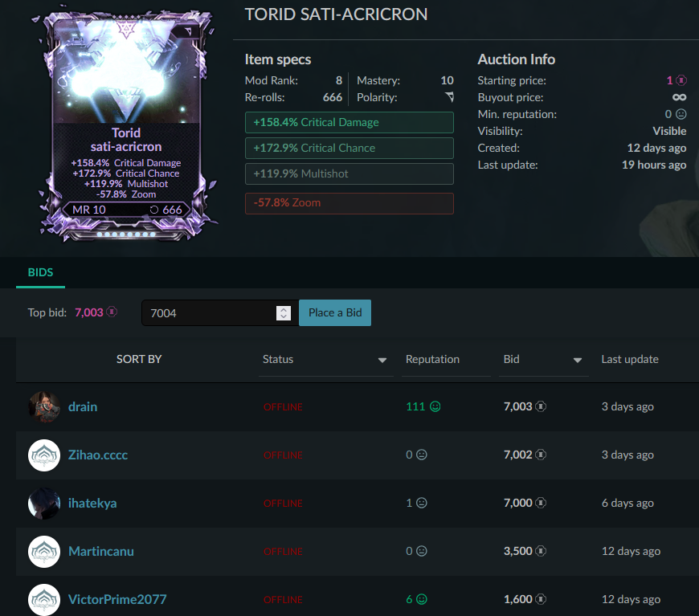This screenshot has height=616, width=699.
Task: Click the Created 12 days ago value
Action: 656,148
